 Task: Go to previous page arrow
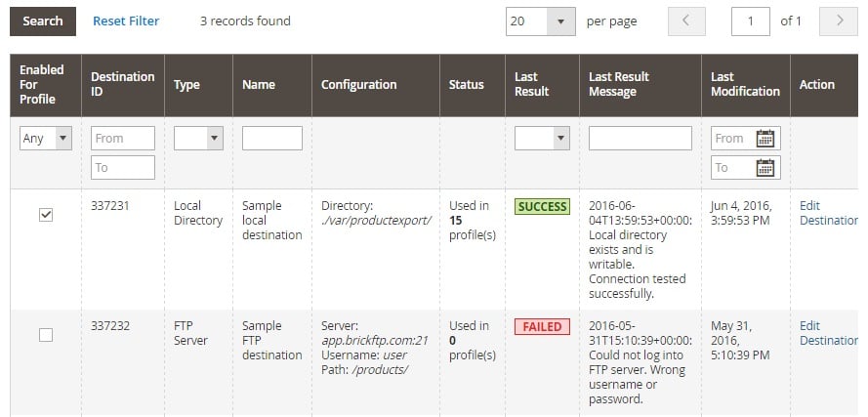click(686, 21)
